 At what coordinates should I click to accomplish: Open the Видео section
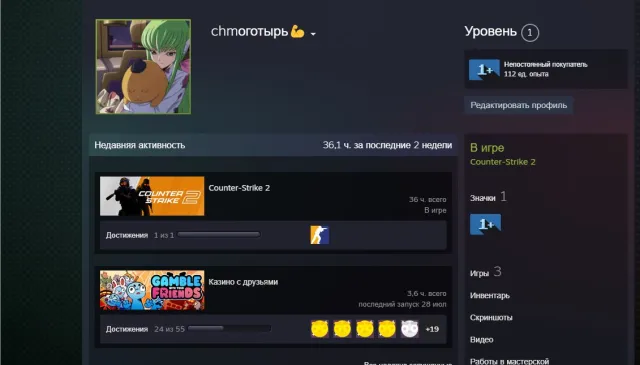coord(481,340)
